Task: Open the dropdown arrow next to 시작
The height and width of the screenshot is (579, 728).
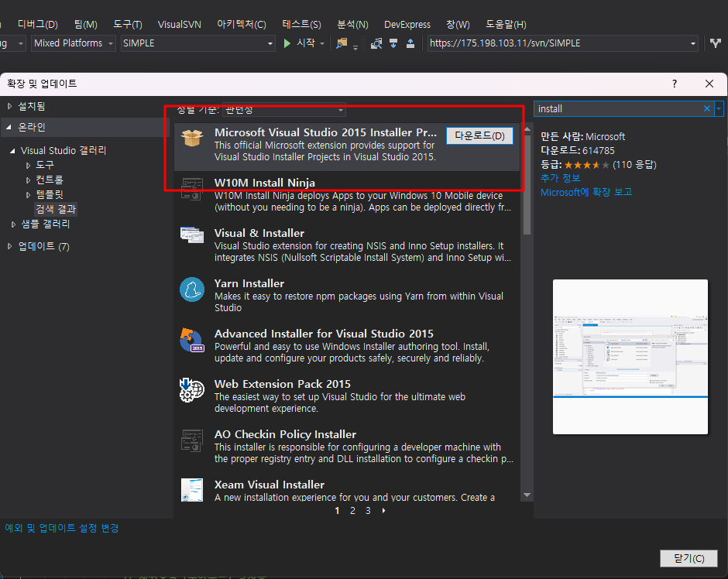Action: tap(321, 43)
